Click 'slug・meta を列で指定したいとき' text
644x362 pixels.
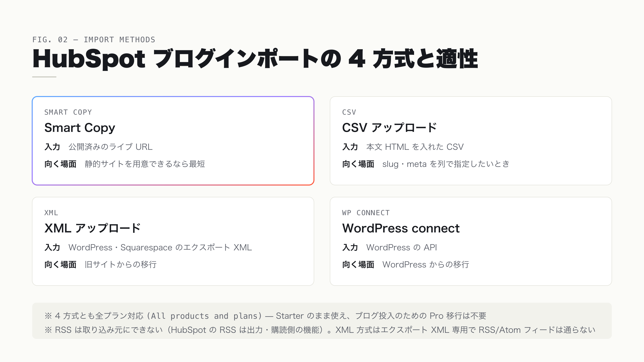click(446, 164)
